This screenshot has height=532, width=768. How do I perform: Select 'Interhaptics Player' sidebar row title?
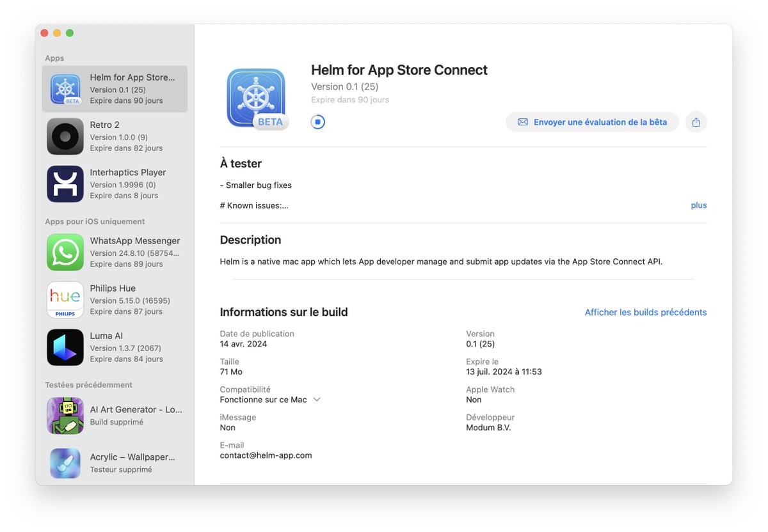[x=128, y=172]
